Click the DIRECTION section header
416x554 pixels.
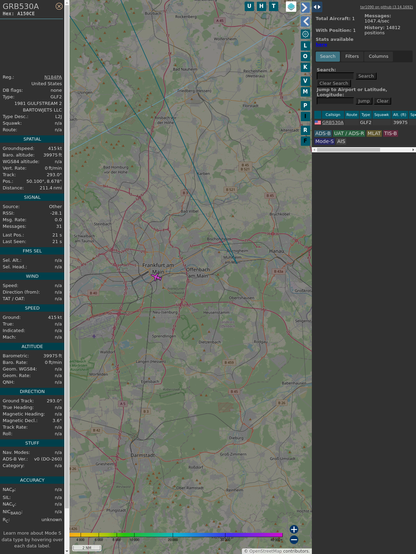(32, 391)
